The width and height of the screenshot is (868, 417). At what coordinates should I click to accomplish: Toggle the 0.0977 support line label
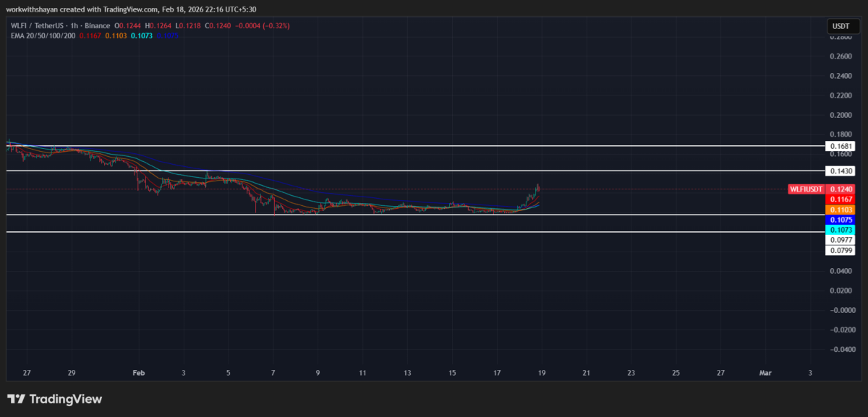click(841, 239)
